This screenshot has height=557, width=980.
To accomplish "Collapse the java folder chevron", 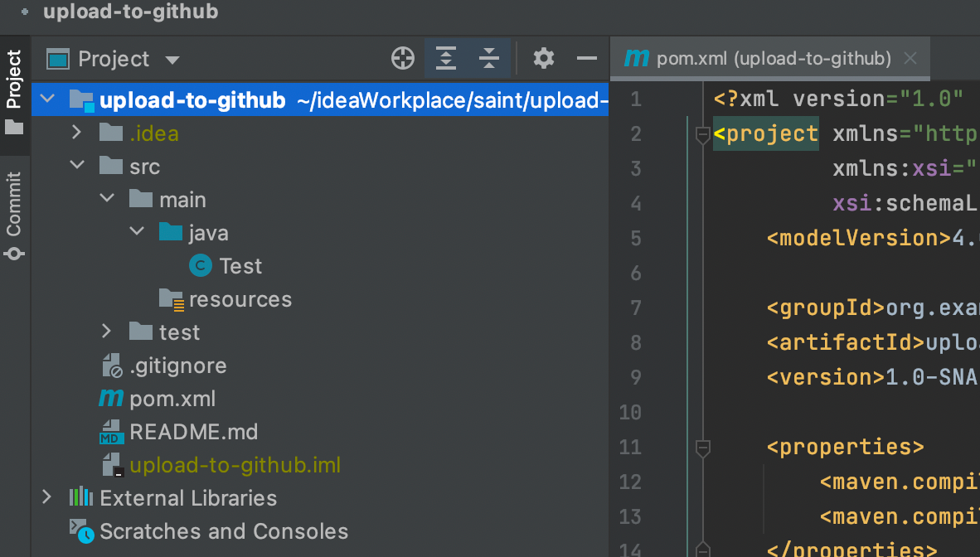I will (137, 231).
